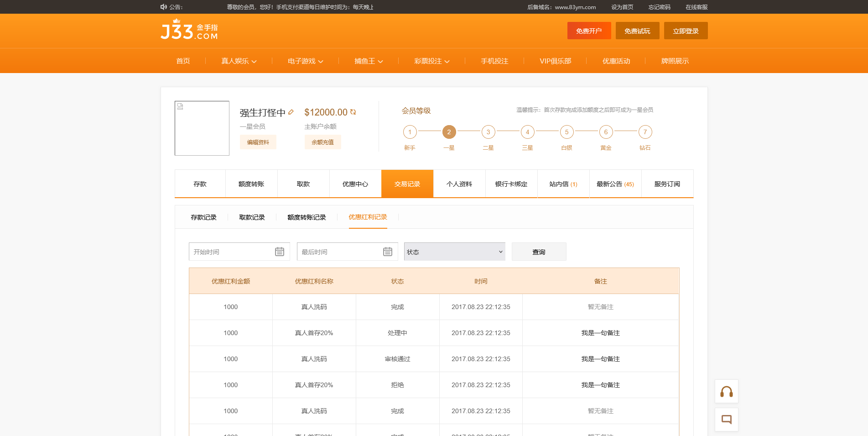Screen dimensions: 868x436
Task: Expand the 彩票投注 navigation dropdown
Action: [431, 61]
